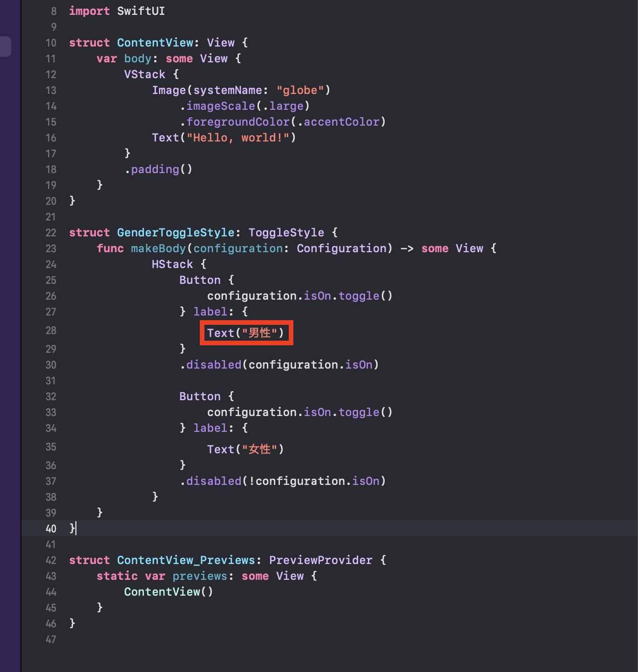This screenshot has width=638, height=672.
Task: Click "PreviewProvider" on line 42
Action: [321, 560]
